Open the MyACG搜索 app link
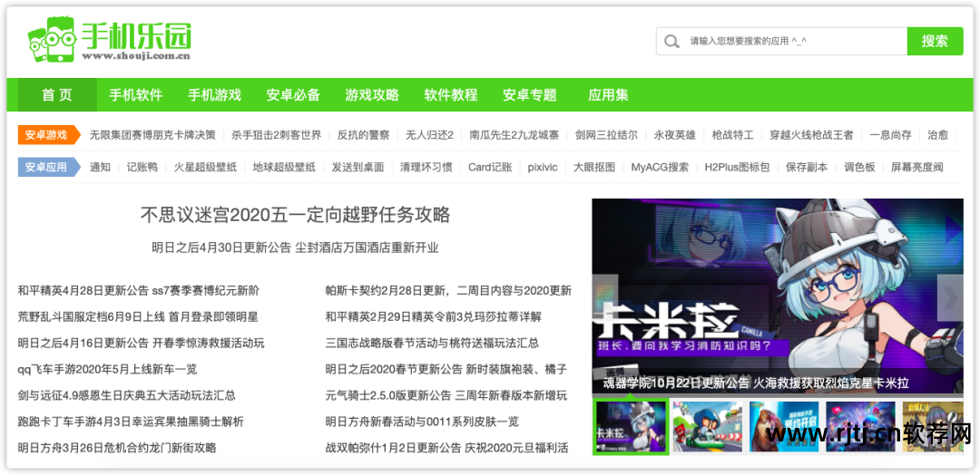The height and width of the screenshot is (475, 980). click(660, 168)
